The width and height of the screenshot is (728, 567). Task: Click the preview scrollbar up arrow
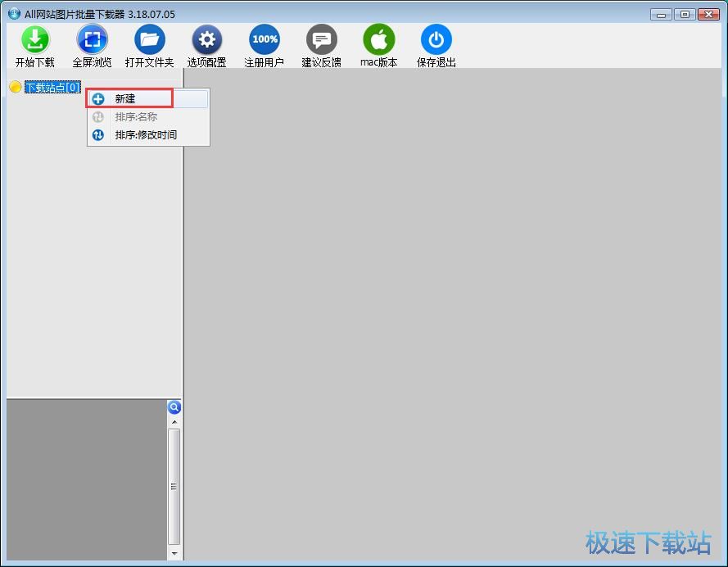[x=174, y=422]
